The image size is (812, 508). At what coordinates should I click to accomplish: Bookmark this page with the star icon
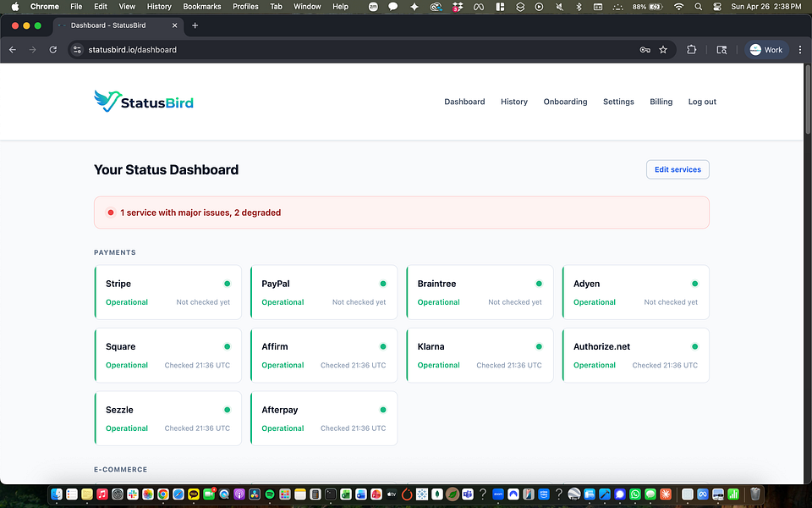pos(663,50)
